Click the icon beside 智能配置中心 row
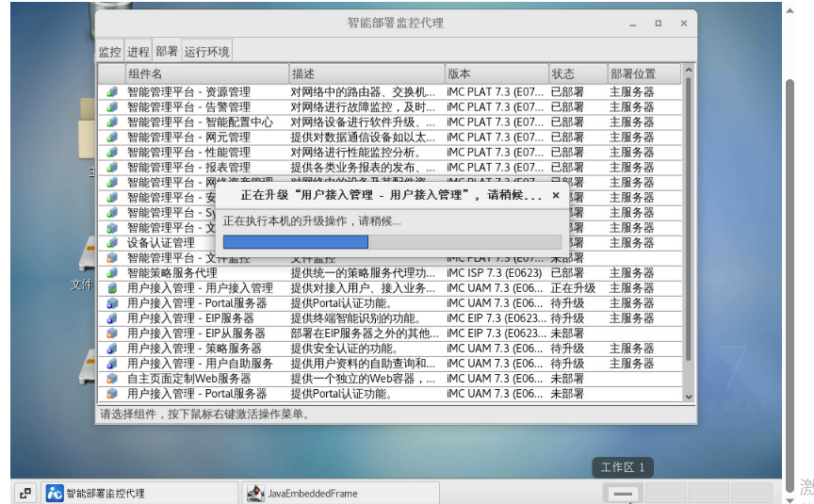Viewport: 814px width, 504px height. click(x=111, y=122)
